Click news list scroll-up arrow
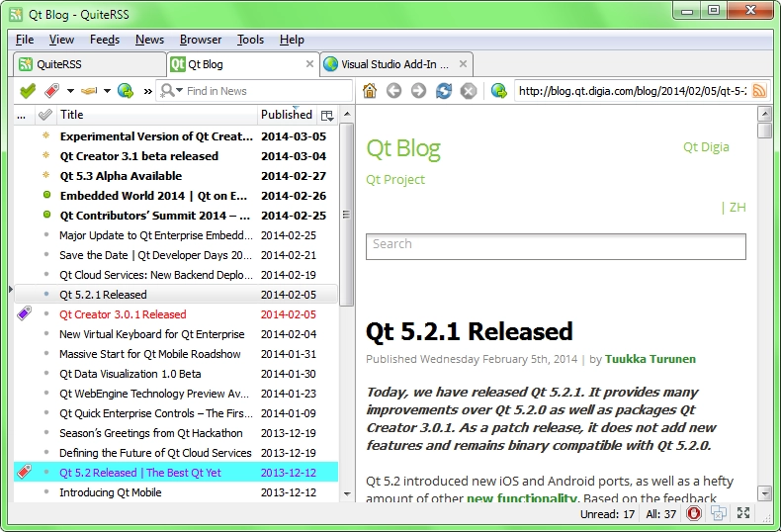 click(x=347, y=114)
